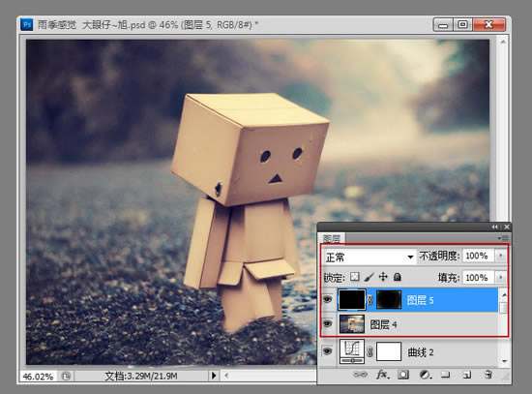The image size is (532, 394).
Task: Select 曲线 2 curves adjustment thumbnail
Action: point(352,351)
